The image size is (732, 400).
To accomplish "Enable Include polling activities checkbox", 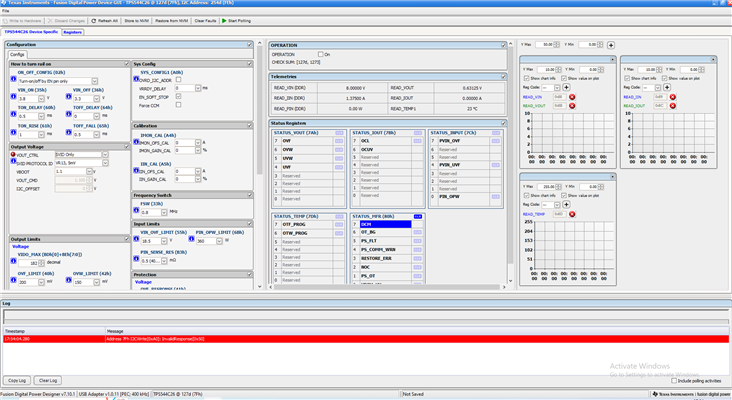I will click(674, 381).
